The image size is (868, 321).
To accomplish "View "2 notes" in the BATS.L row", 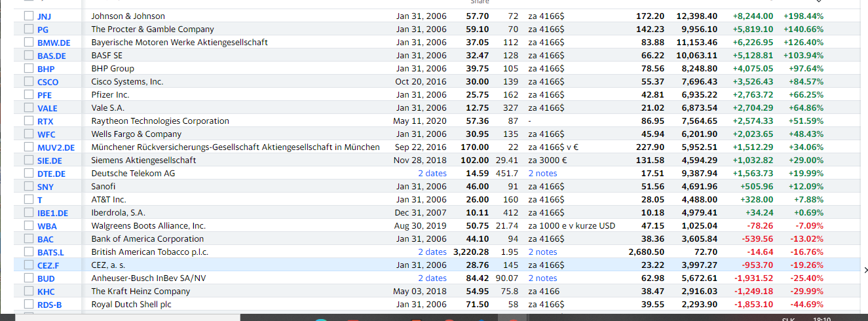I will point(542,252).
